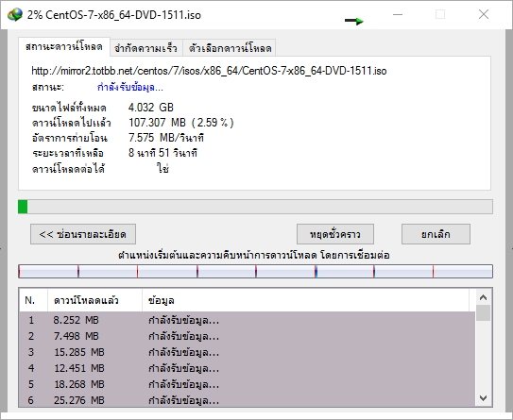Click the connections segment progress bar

point(255,271)
